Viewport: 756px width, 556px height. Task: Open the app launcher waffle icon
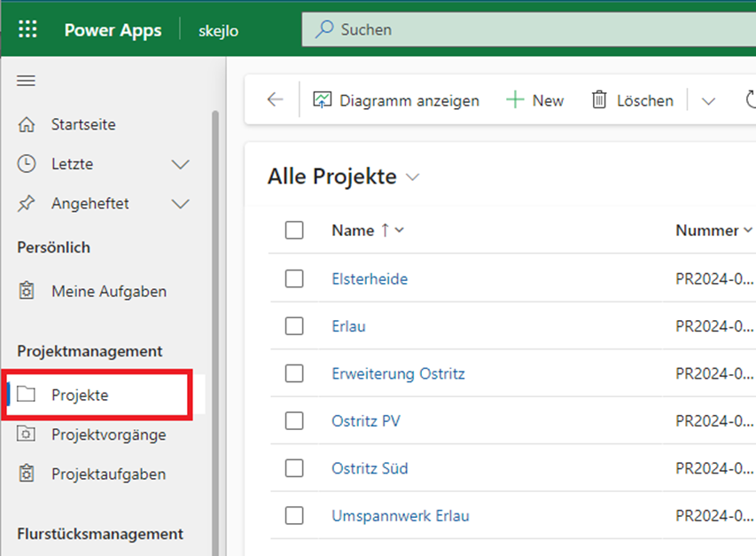pyautogui.click(x=27, y=29)
